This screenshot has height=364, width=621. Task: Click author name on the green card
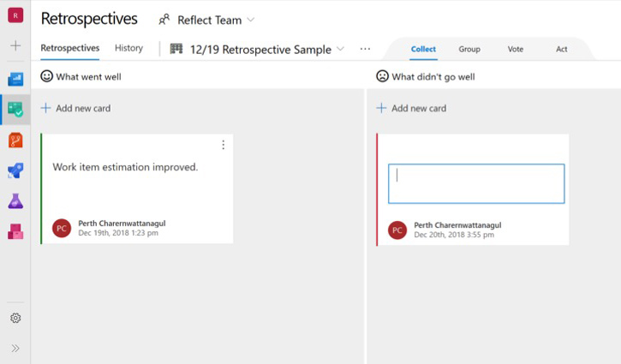(122, 224)
